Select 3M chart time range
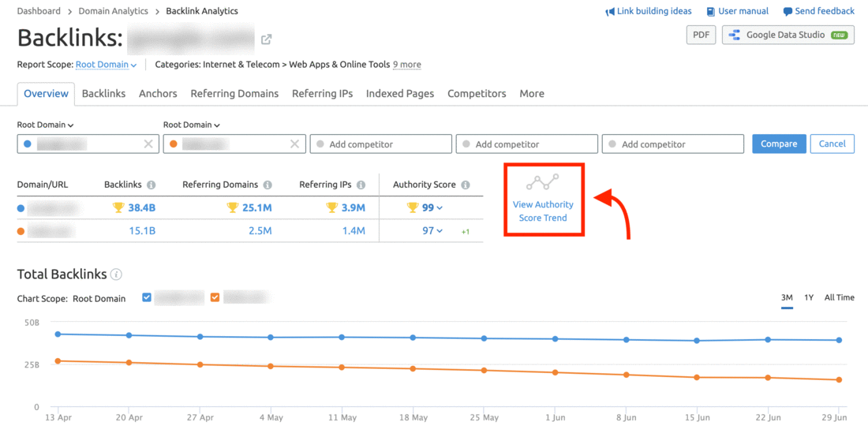 pos(787,297)
